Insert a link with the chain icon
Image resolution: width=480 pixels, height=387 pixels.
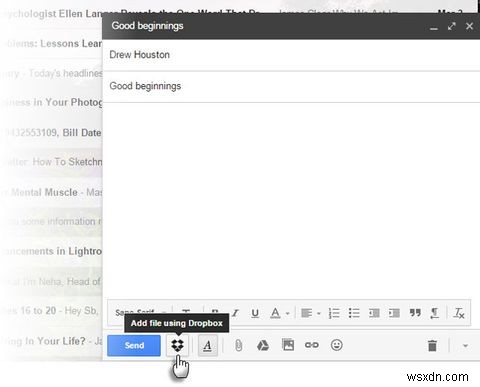click(x=312, y=345)
